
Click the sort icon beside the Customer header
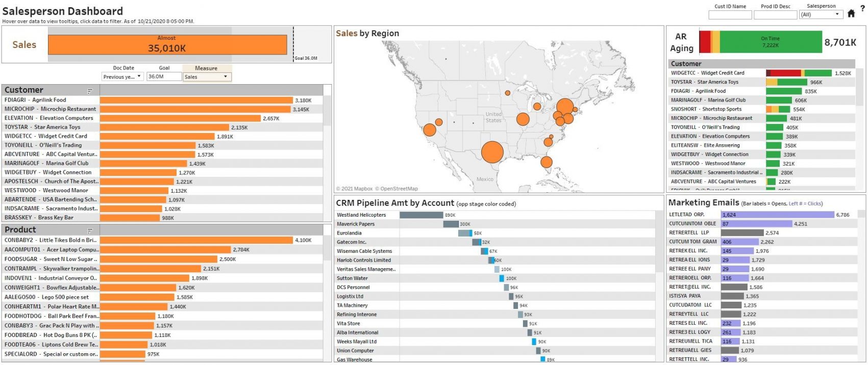tap(90, 91)
